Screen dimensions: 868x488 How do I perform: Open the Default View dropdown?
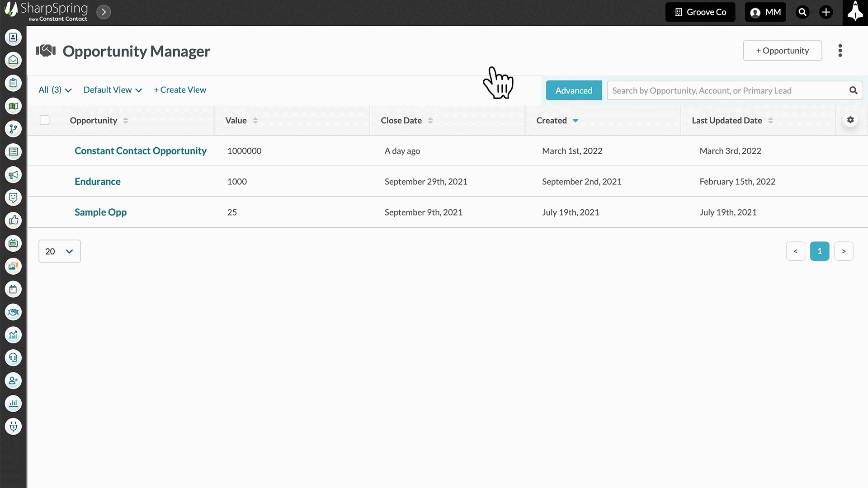tap(113, 90)
